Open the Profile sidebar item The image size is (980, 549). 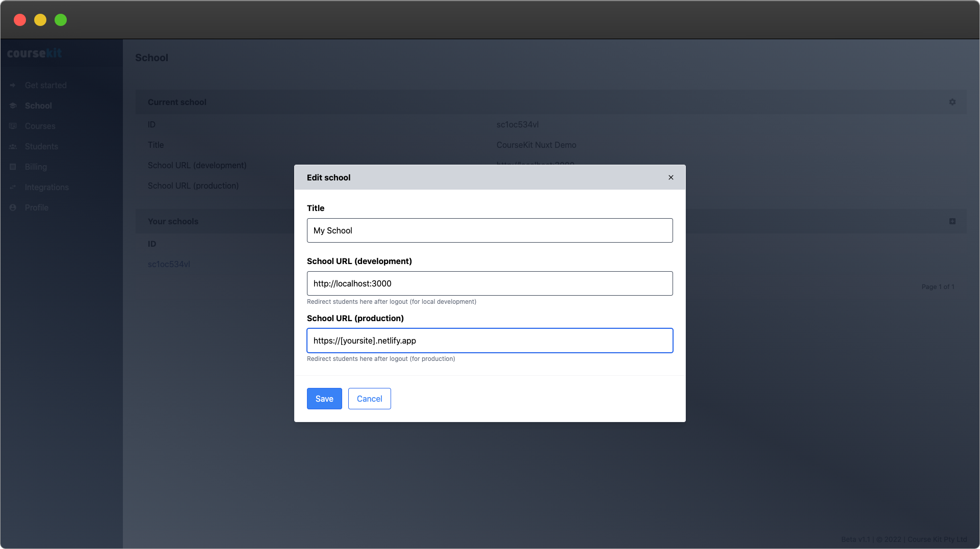pyautogui.click(x=37, y=207)
